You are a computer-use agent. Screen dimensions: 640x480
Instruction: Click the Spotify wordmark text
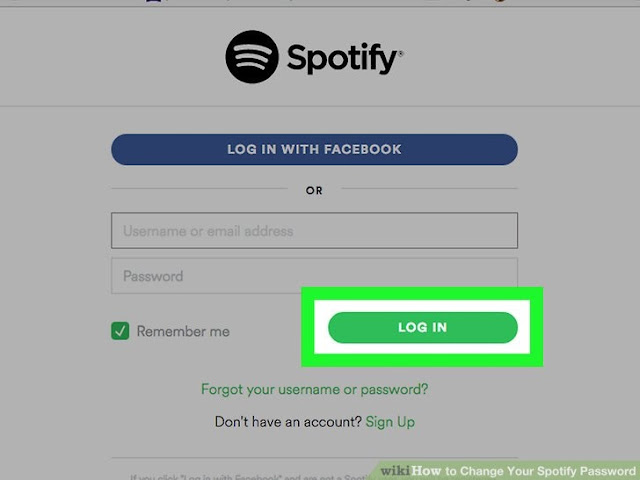[342, 59]
